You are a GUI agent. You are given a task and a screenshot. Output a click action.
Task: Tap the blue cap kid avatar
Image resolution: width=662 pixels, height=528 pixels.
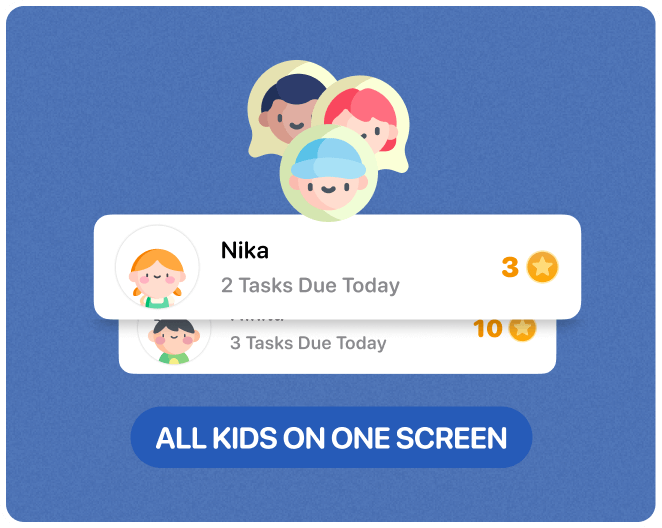click(328, 173)
